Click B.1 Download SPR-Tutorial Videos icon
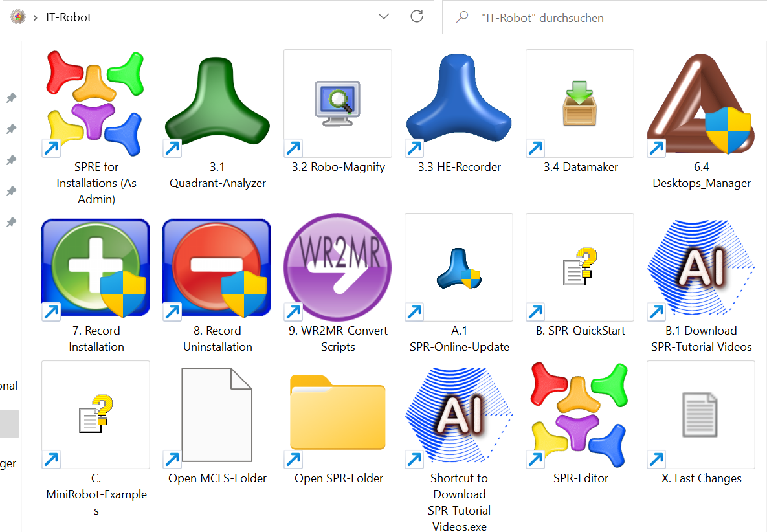This screenshot has width=767, height=532. point(700,268)
